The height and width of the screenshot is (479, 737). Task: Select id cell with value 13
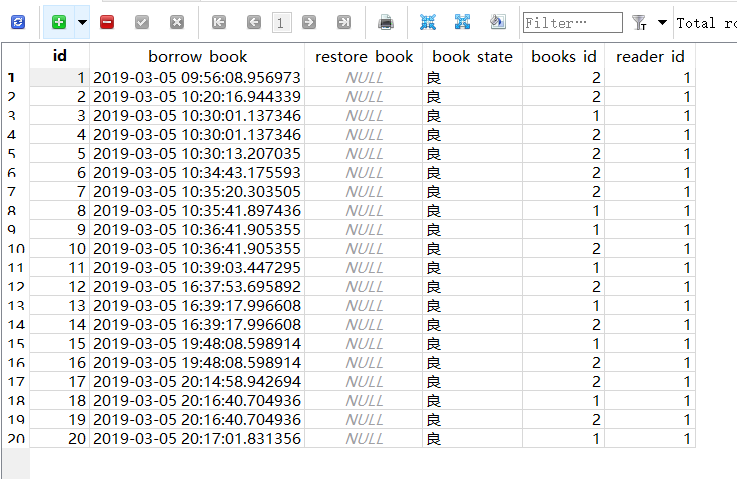[60, 306]
